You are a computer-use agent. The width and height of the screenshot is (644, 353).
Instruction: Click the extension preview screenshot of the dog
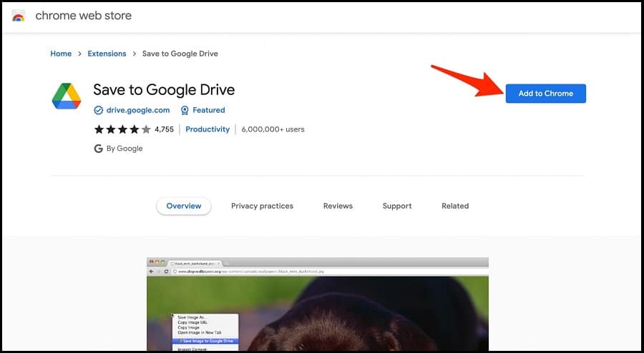[x=318, y=304]
